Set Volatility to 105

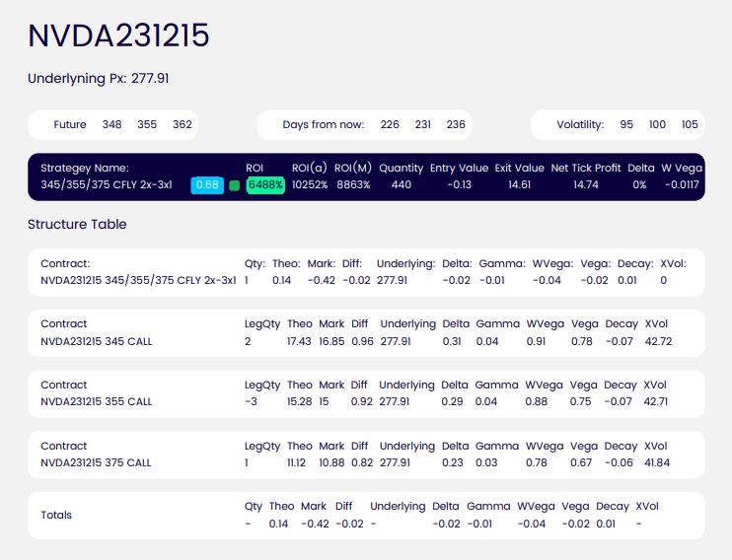pos(689,125)
